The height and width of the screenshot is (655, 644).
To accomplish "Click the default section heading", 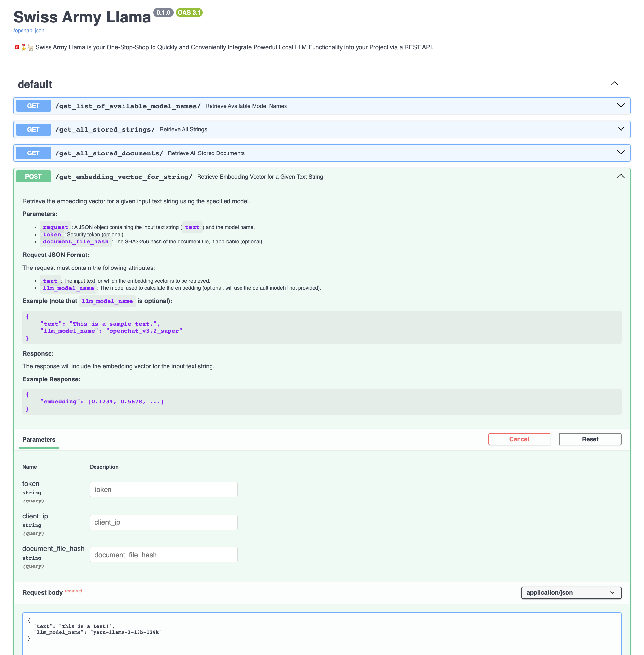I will (35, 84).
